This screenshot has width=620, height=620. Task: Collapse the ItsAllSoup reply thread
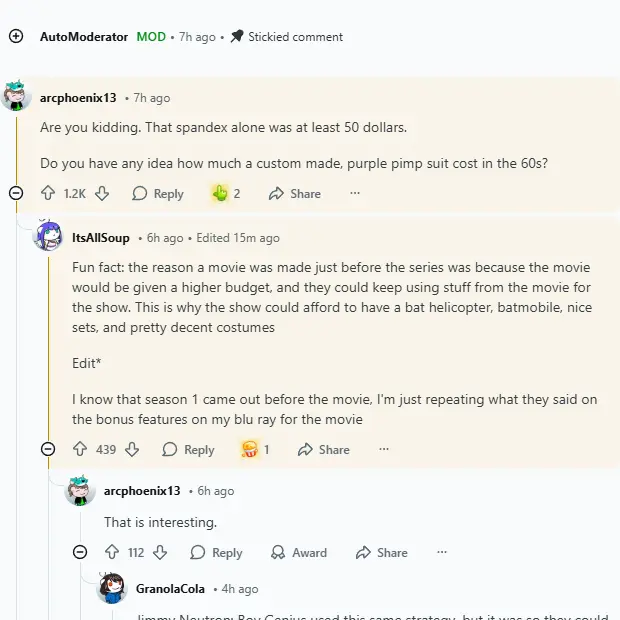click(x=48, y=449)
